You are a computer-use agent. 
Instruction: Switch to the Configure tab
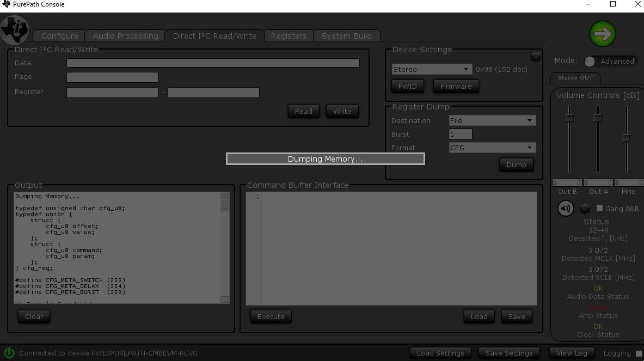point(59,36)
